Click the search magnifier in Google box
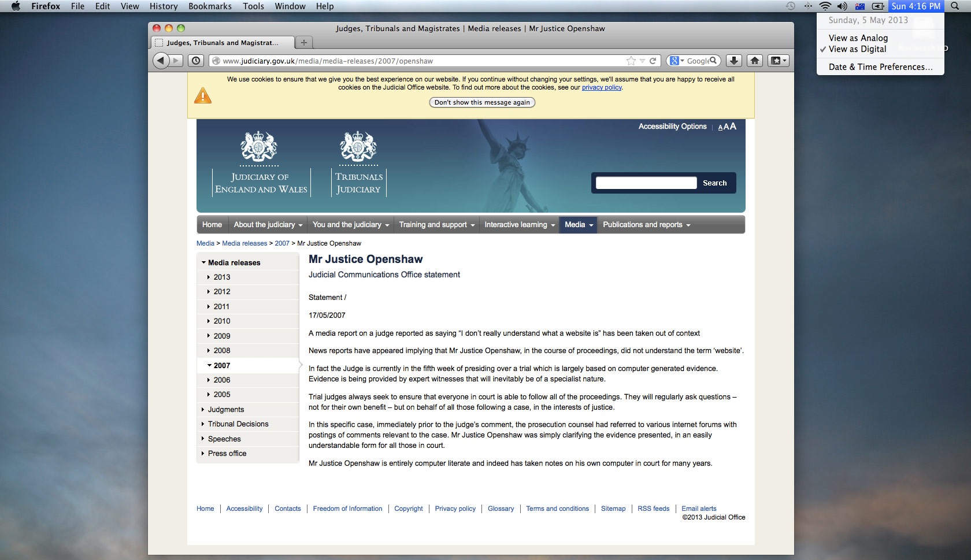This screenshot has width=971, height=560. (x=713, y=60)
